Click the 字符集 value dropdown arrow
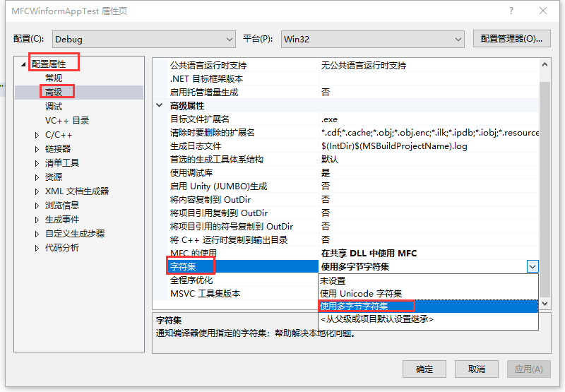565x392 pixels. pyautogui.click(x=533, y=266)
